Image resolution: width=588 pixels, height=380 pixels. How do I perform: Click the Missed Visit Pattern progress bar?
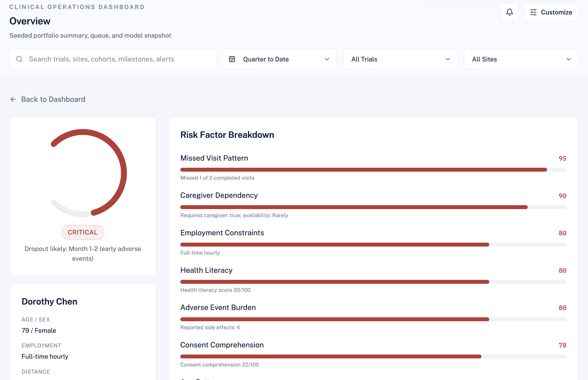(x=373, y=170)
